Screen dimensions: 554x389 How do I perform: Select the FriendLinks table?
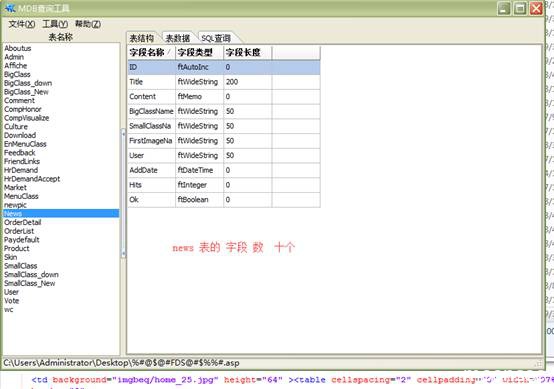pyautogui.click(x=22, y=161)
